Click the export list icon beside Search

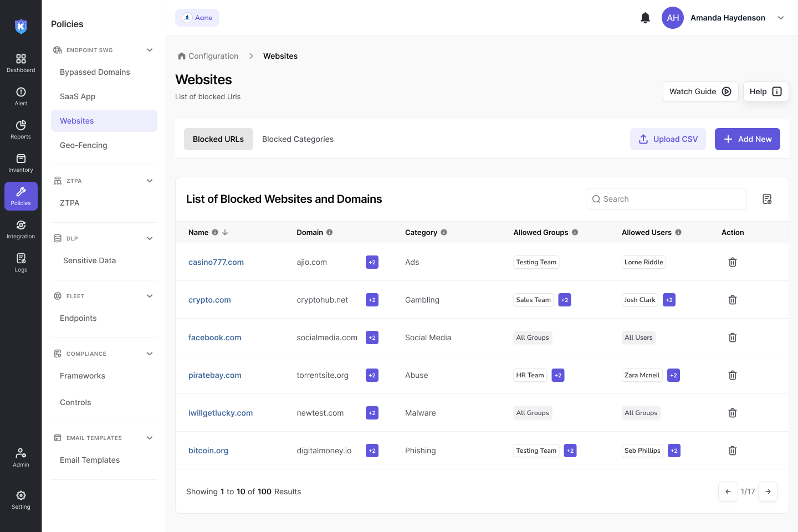767,199
